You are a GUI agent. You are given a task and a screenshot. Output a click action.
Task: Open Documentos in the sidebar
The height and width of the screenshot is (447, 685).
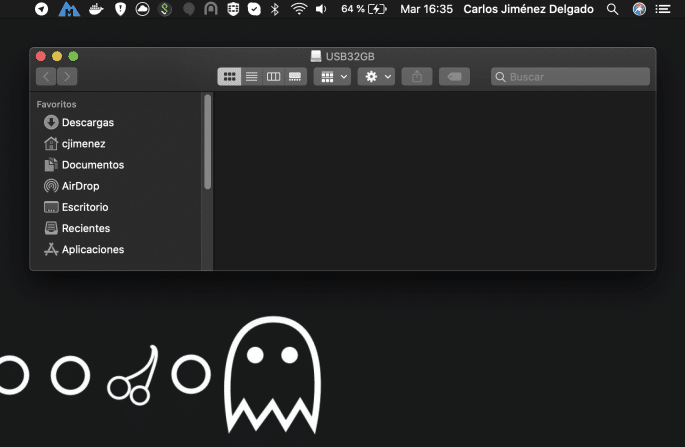point(92,165)
